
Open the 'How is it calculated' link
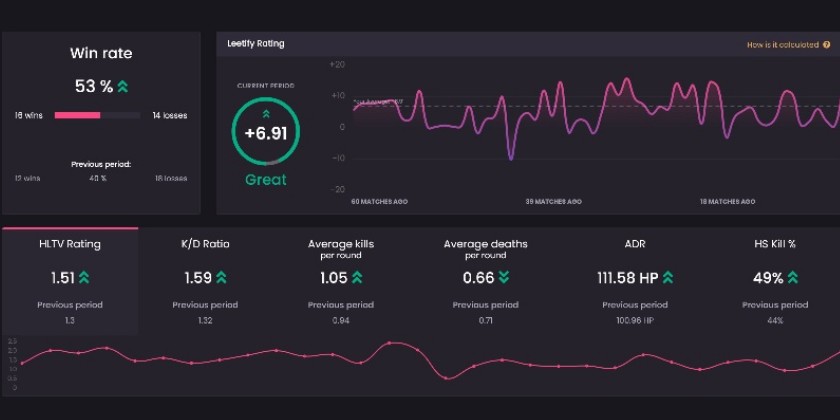click(x=782, y=45)
